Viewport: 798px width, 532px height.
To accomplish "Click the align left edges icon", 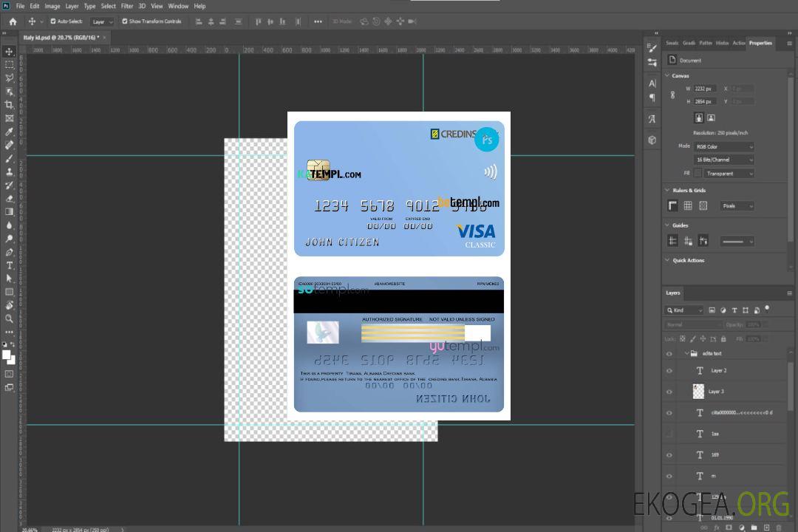I will [199, 21].
